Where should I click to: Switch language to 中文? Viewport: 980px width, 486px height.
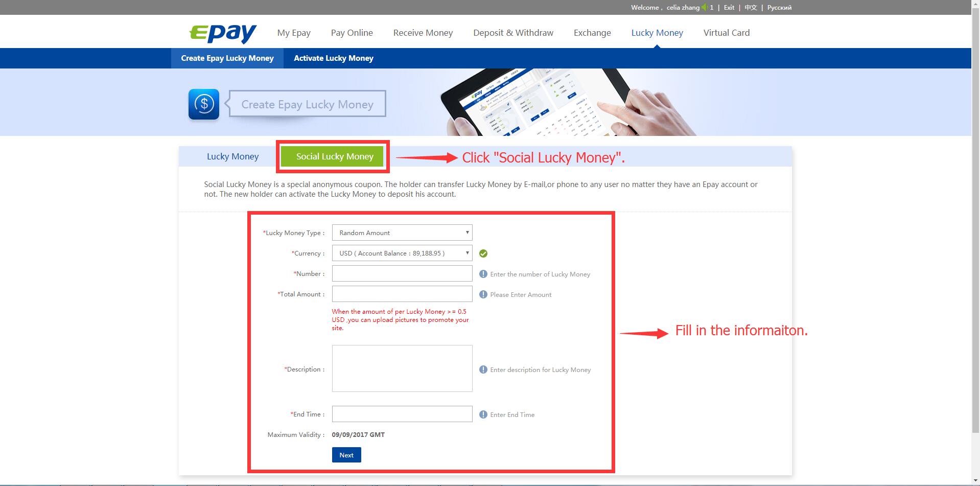[751, 7]
